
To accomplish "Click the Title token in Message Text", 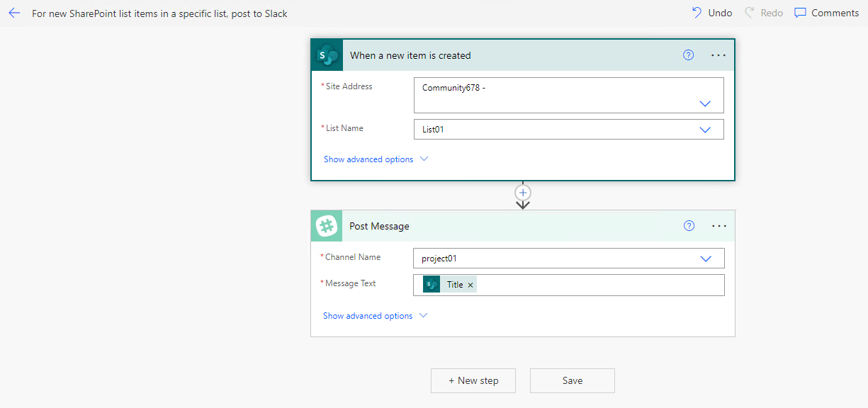I will [x=456, y=284].
